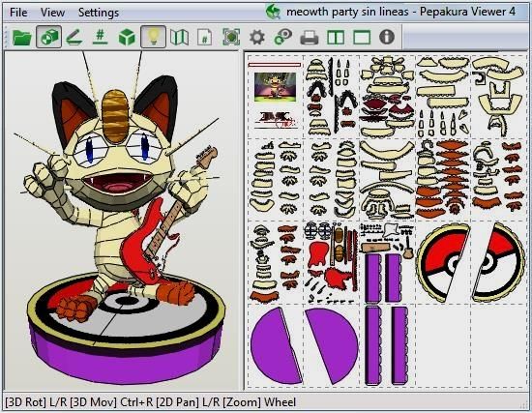
Task: Switch to split two-pane window layout icon
Action: click(336, 37)
